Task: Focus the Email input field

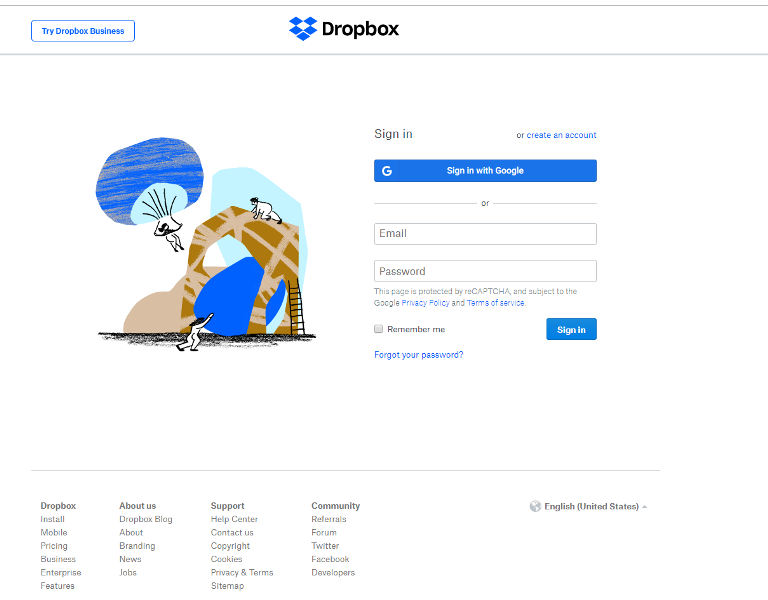Action: pos(485,234)
